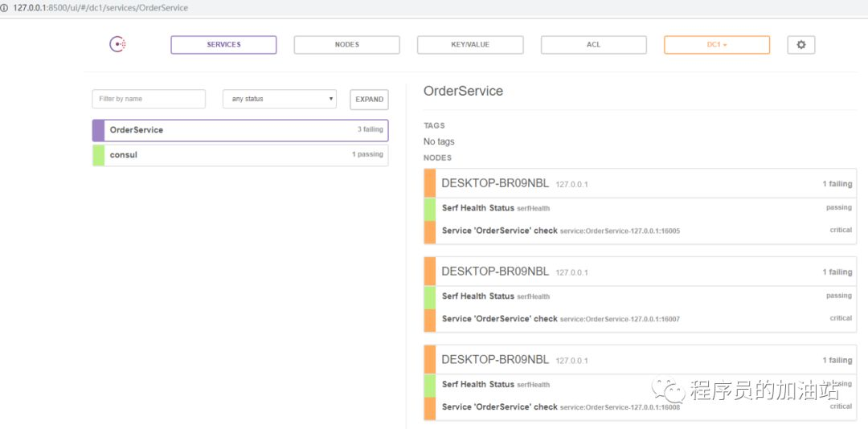Click the service:OrderService-127.0.0.1:16005 check row
The image size is (868, 429).
[x=640, y=231]
